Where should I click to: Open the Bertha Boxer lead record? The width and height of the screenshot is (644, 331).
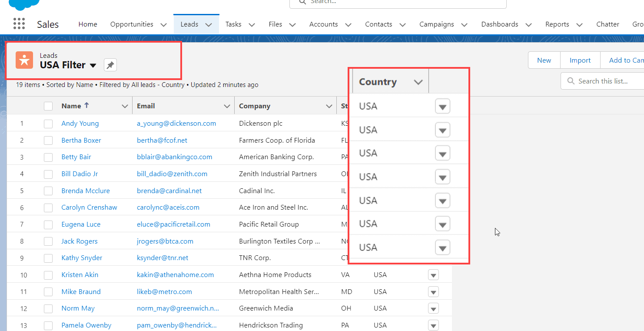click(x=81, y=140)
